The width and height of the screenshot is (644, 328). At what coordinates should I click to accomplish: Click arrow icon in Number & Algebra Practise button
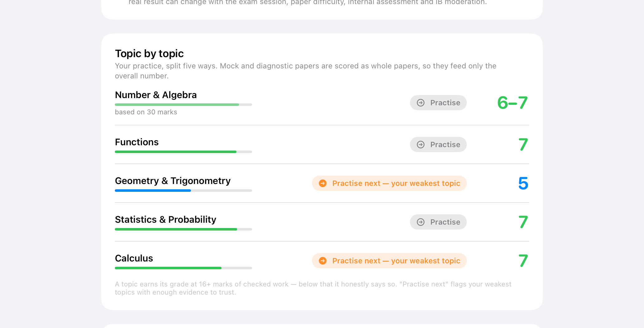(421, 103)
